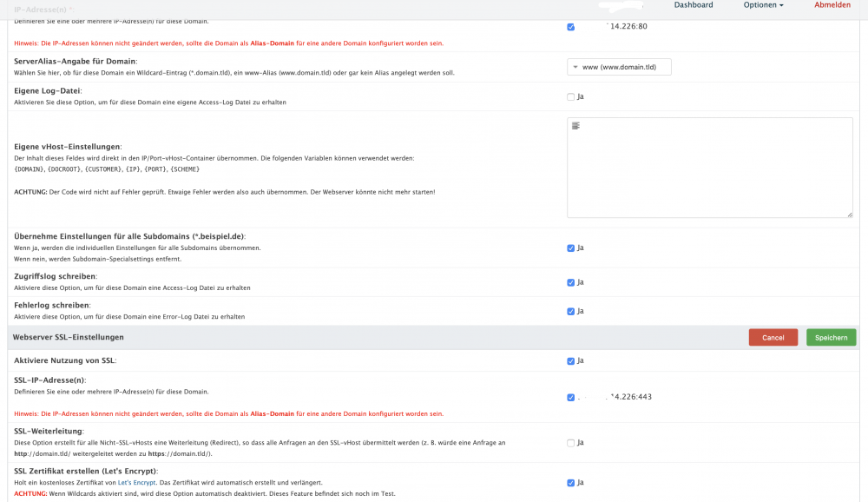Uncheck the Let's Encrypt certificate option

point(570,482)
